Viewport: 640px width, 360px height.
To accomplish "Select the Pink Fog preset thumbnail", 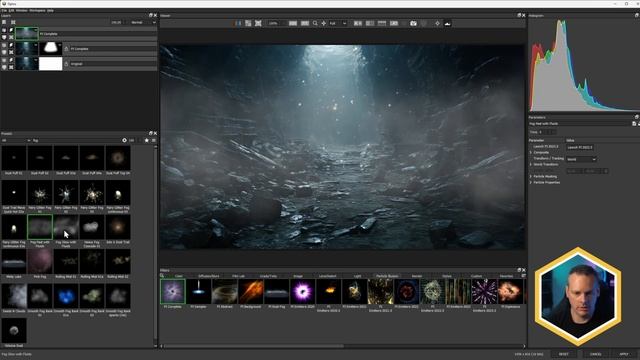I will pyautogui.click(x=40, y=262).
